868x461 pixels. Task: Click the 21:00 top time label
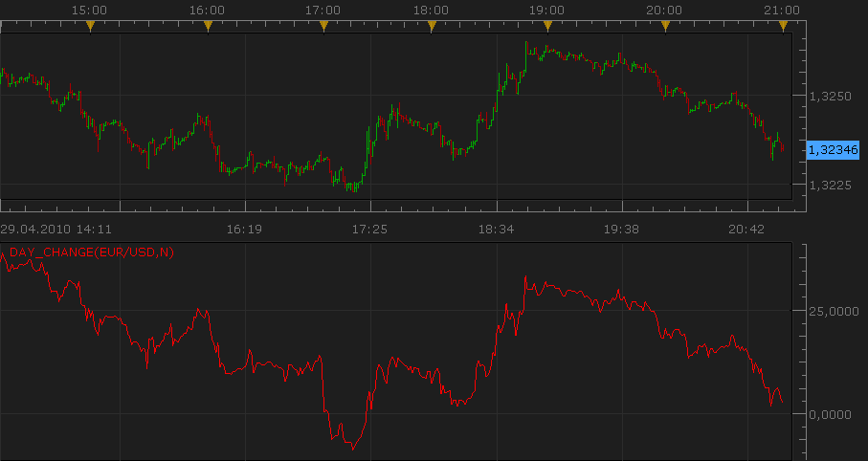782,10
